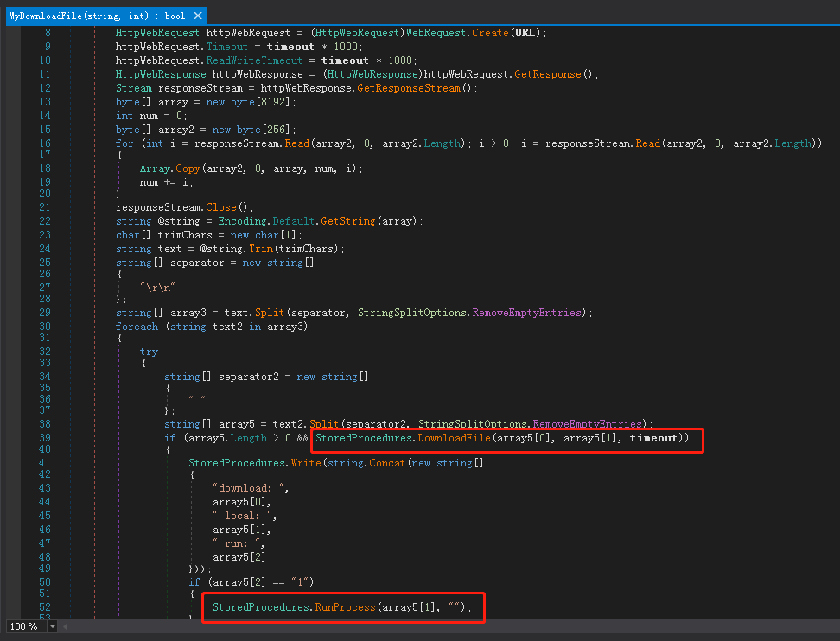Click the GetResponse call on line 11
The image size is (840, 641).
point(548,74)
